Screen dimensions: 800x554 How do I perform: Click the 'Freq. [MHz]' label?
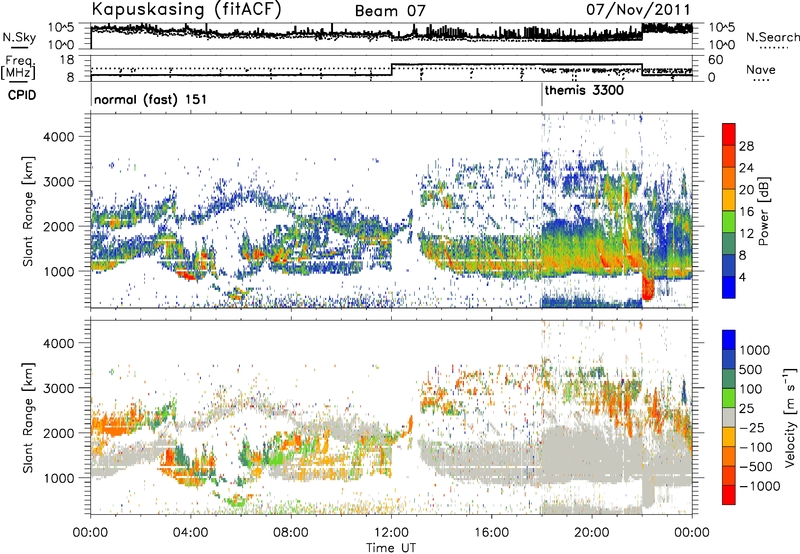click(18, 67)
